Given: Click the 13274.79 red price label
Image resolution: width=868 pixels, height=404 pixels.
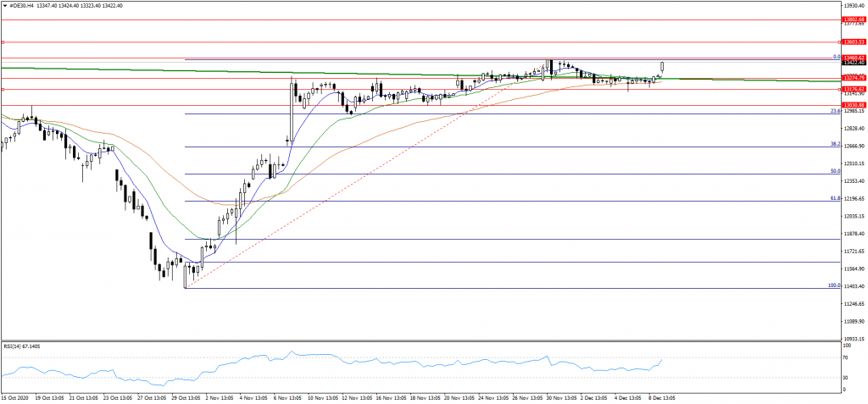Looking at the screenshot, I should [x=853, y=78].
